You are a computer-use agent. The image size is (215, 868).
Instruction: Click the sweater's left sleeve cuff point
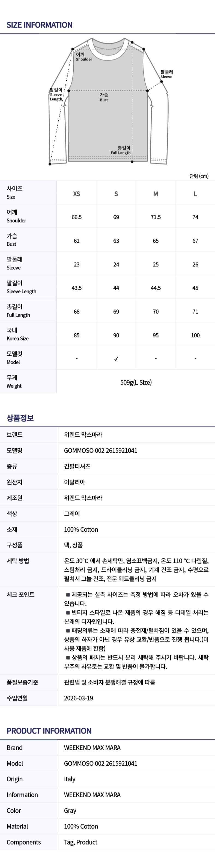50,164
